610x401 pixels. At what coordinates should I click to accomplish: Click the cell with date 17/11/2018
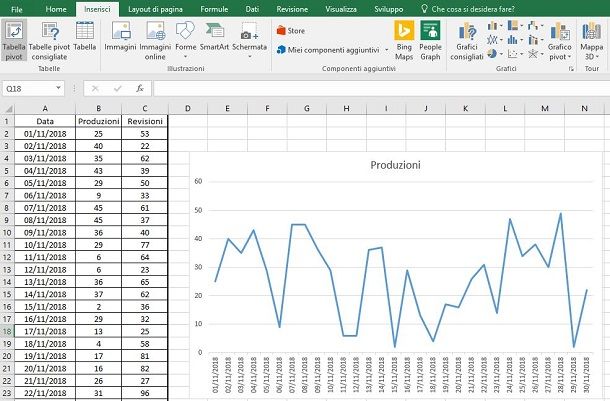pyautogui.click(x=45, y=331)
